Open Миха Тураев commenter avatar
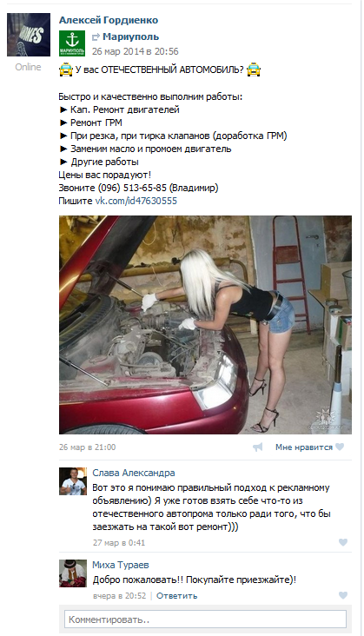Viewport: 364px width, 636px height. 73,573
